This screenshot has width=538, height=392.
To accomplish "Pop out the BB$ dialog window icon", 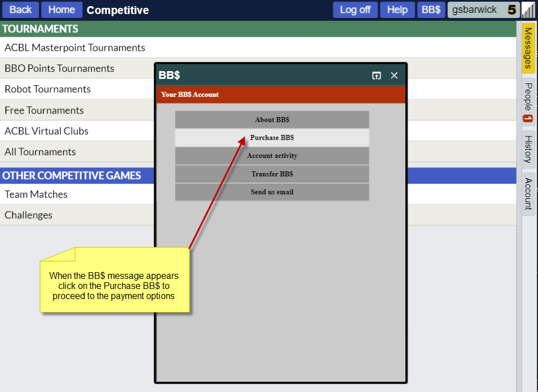I will (376, 76).
